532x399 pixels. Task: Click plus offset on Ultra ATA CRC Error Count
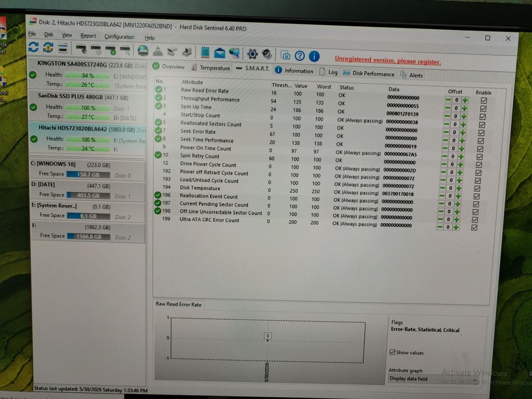(x=456, y=227)
